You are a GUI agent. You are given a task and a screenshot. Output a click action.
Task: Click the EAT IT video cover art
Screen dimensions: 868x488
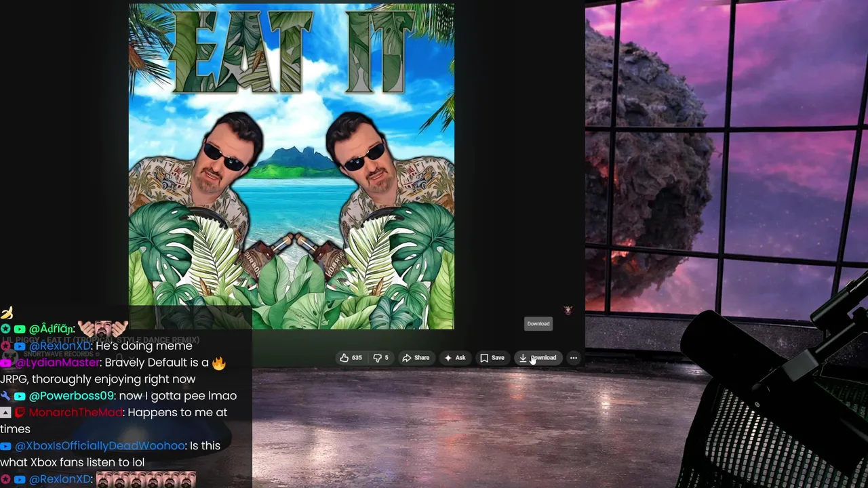[292, 166]
